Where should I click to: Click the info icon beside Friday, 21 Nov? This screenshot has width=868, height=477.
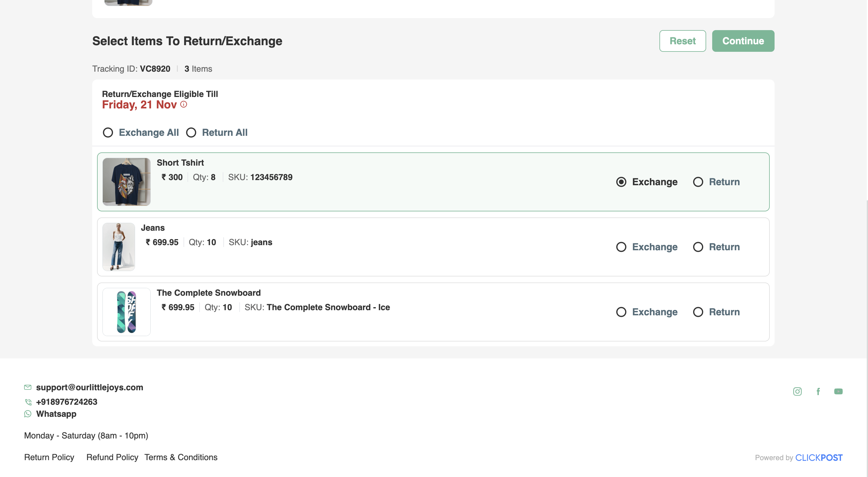(184, 104)
